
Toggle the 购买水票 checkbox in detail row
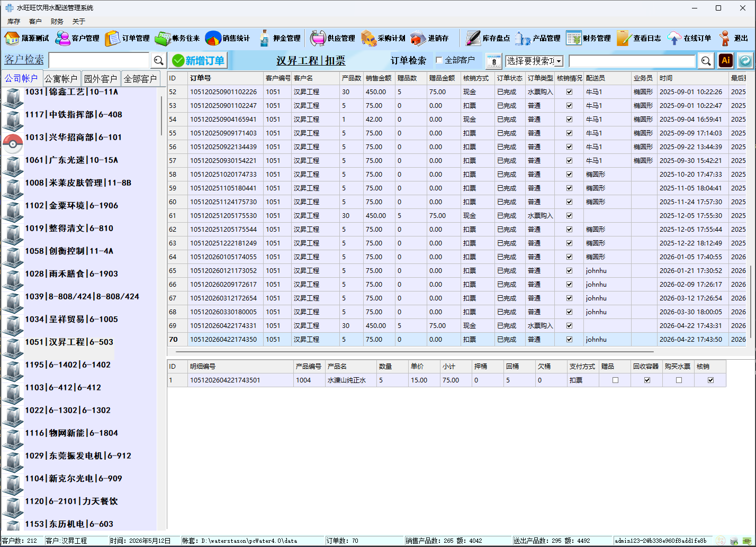click(679, 380)
